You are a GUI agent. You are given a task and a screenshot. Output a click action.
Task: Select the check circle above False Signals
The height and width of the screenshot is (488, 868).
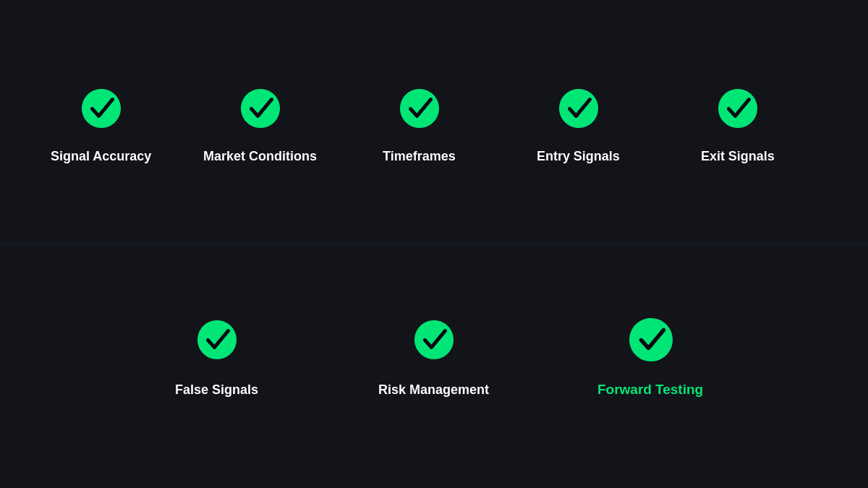pyautogui.click(x=217, y=340)
